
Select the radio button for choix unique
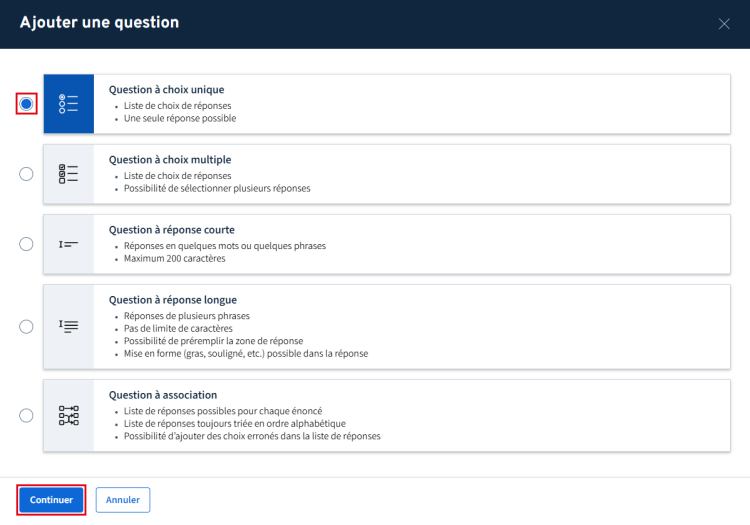pyautogui.click(x=27, y=104)
